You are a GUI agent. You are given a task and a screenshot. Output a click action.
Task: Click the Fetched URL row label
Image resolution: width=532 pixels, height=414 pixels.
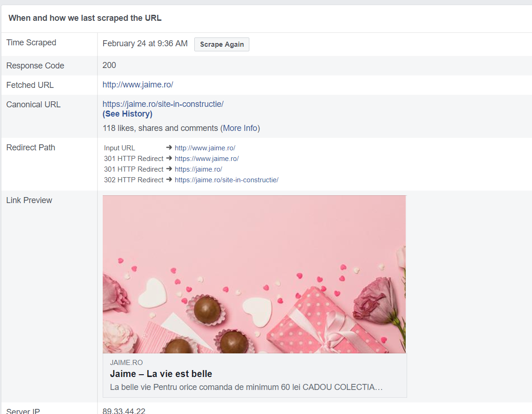click(x=30, y=85)
